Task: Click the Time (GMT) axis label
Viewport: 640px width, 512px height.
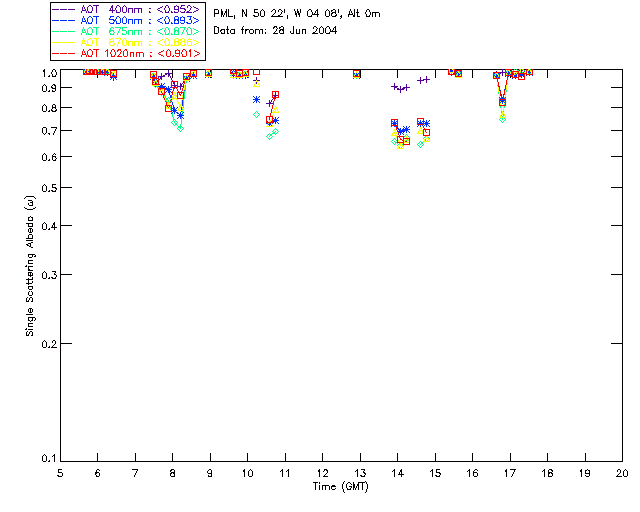Action: point(340,487)
